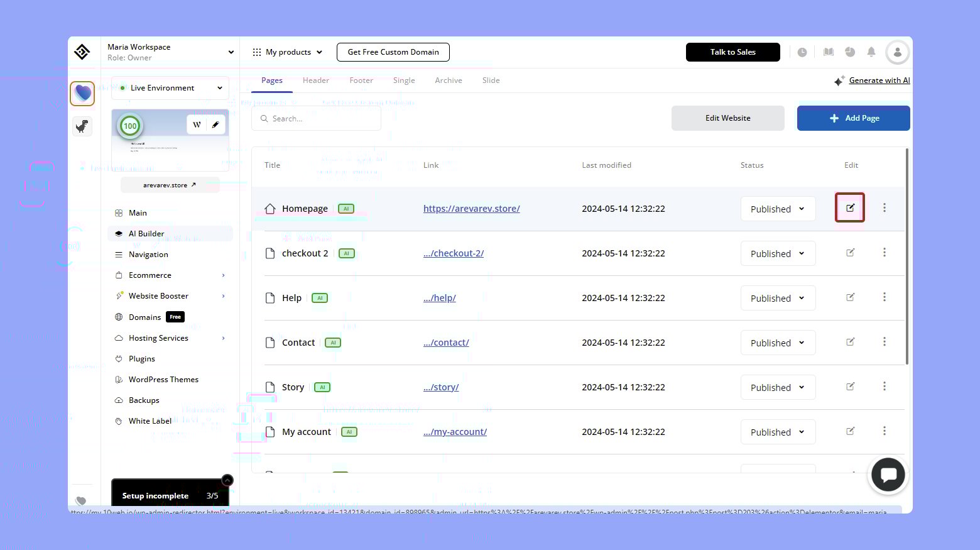Open the chat support bubble
Screen dimensions: 980x550
coord(887,475)
